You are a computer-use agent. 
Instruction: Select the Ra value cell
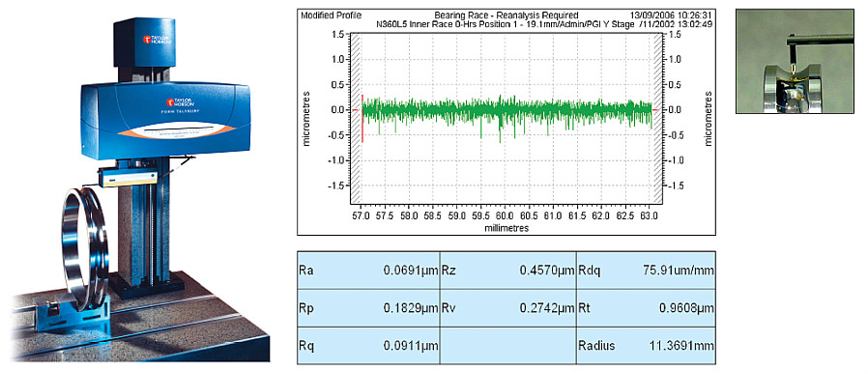pos(368,271)
